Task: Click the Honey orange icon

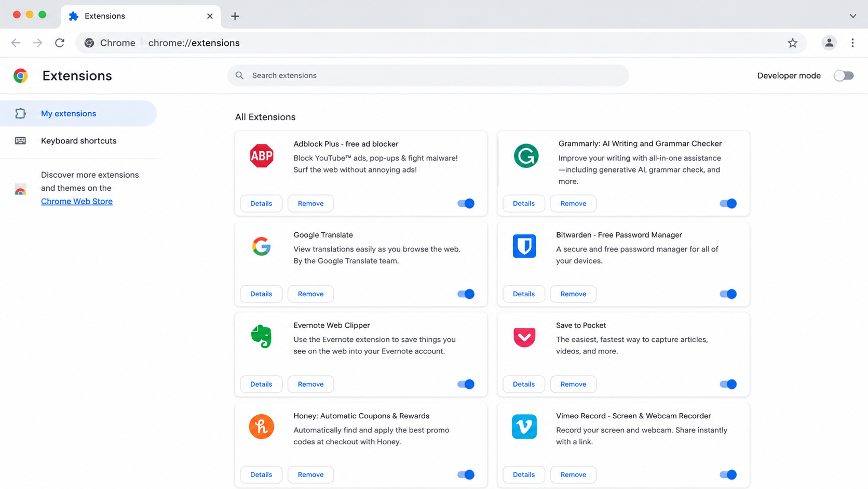Action: pos(262,427)
